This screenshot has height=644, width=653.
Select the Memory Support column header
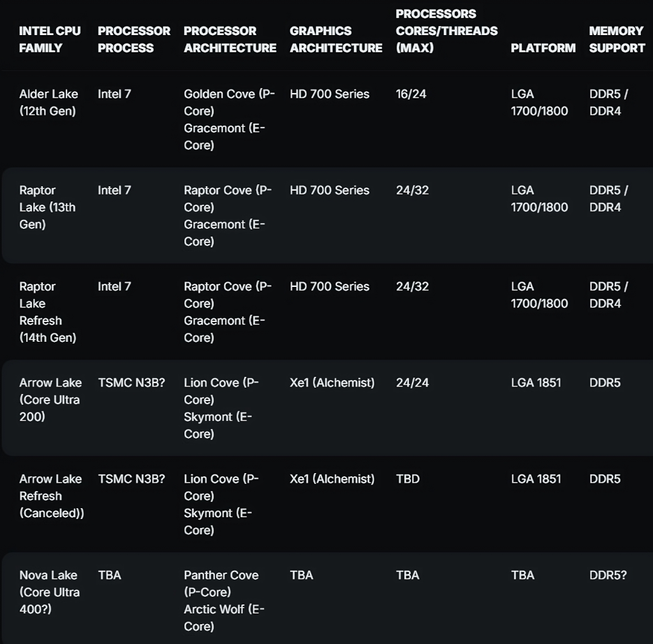[x=617, y=40]
